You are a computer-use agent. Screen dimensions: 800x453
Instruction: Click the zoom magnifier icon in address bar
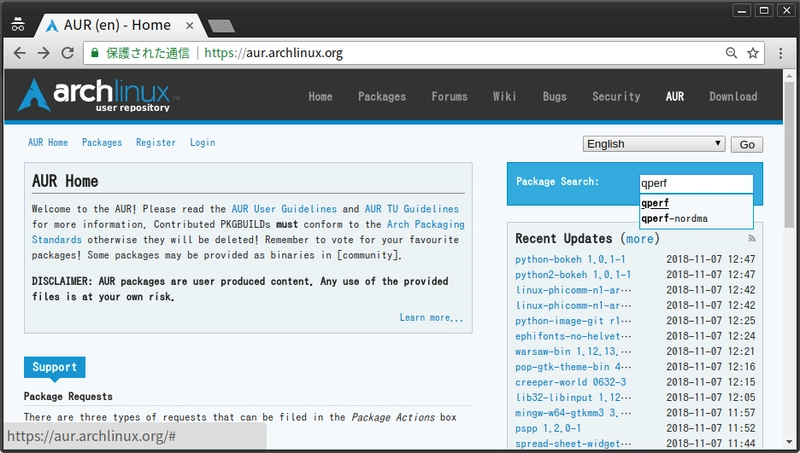(731, 53)
